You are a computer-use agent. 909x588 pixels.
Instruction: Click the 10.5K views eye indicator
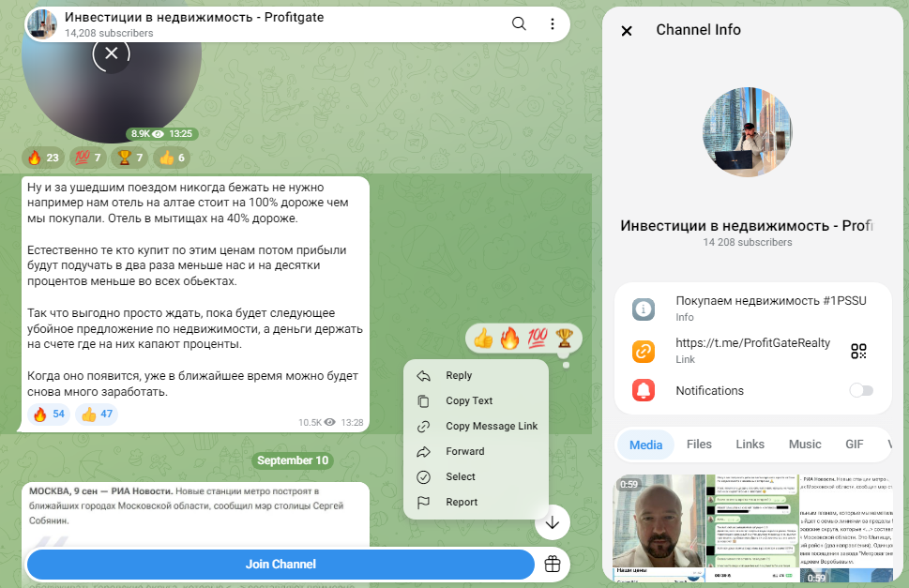[x=316, y=422]
